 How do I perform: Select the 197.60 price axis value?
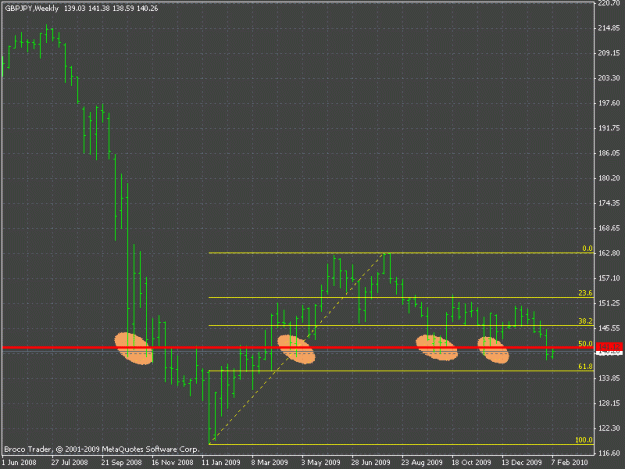click(609, 103)
